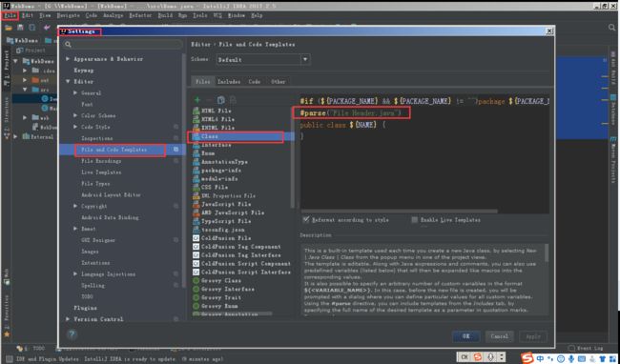This screenshot has height=364, width=620.
Task: Expand the General settings node
Action: point(75,92)
